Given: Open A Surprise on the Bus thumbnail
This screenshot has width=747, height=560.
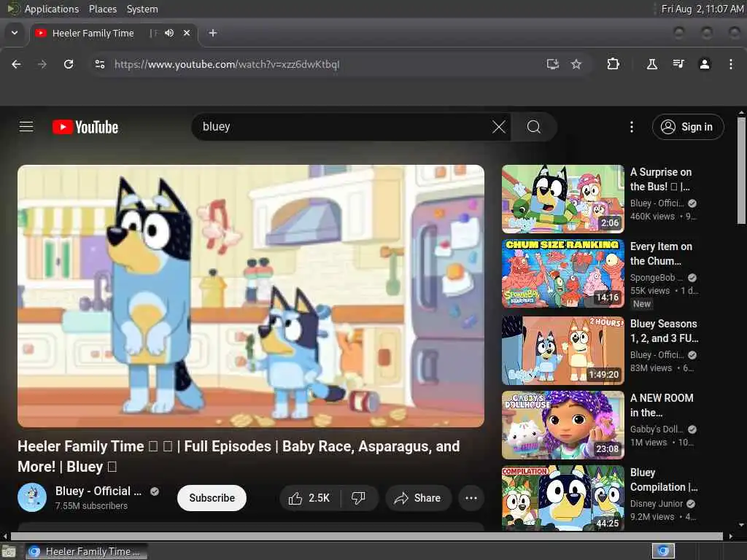Looking at the screenshot, I should coord(562,198).
